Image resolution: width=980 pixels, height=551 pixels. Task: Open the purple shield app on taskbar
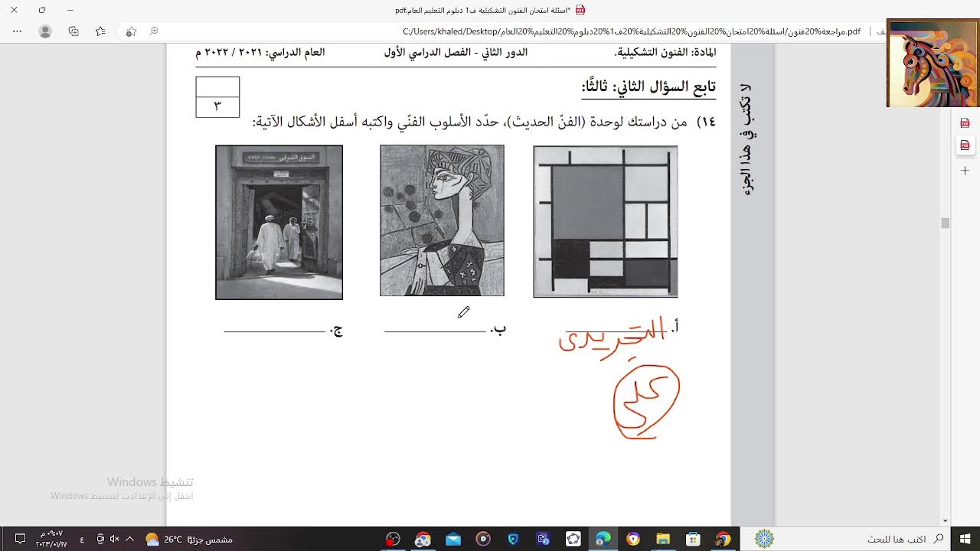click(633, 539)
